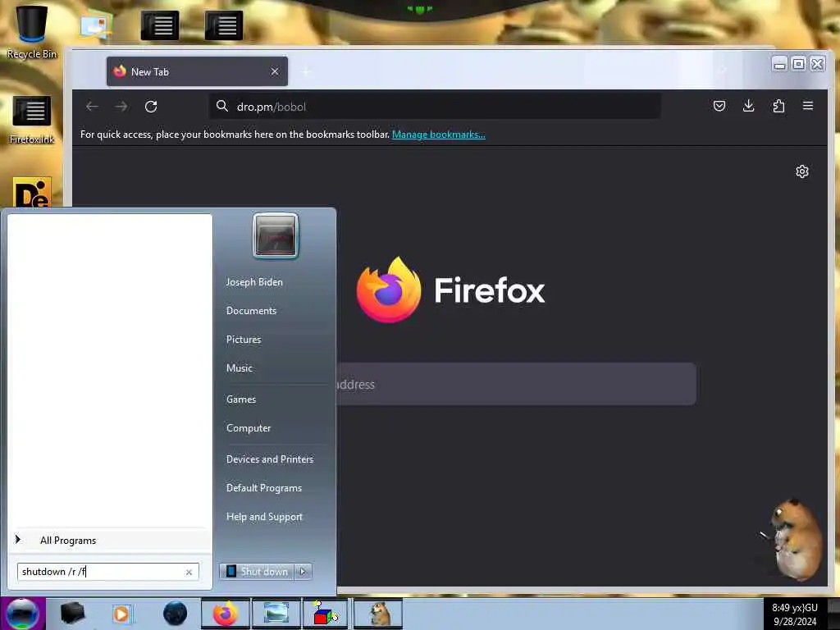Open the Recycle Bin desktop icon
The width and height of the screenshot is (840, 630).
click(x=32, y=31)
